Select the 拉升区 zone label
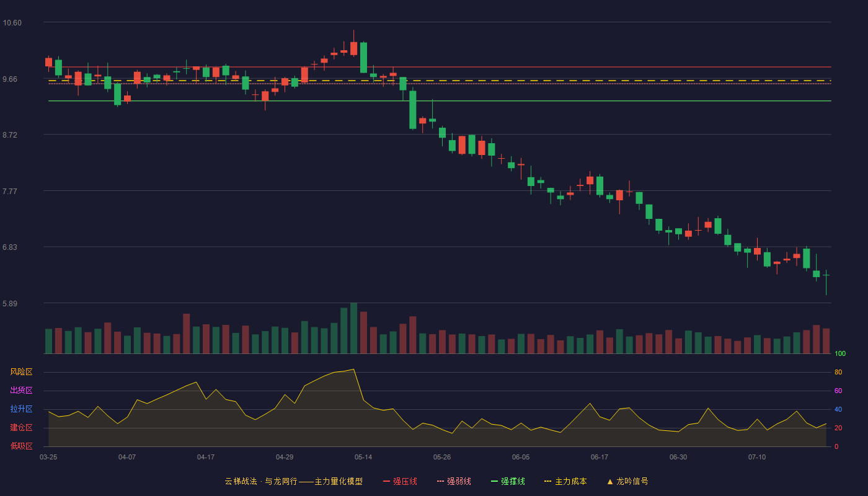The height and width of the screenshot is (496, 868). (21, 409)
